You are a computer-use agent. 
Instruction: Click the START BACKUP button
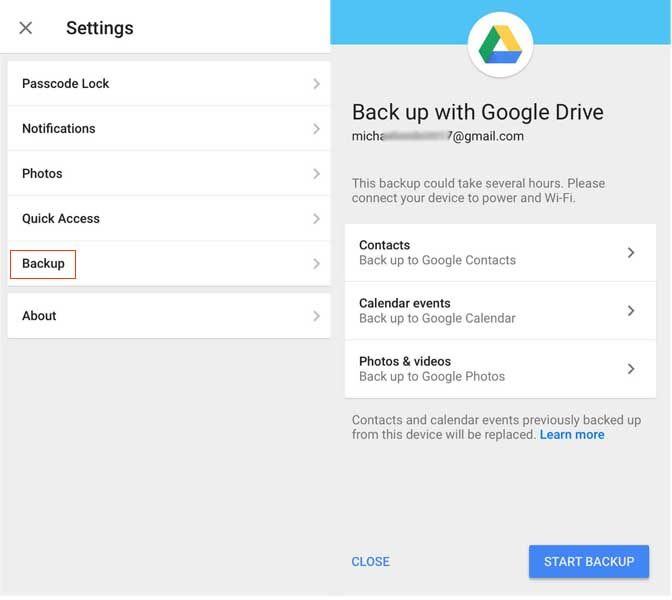[x=589, y=561]
